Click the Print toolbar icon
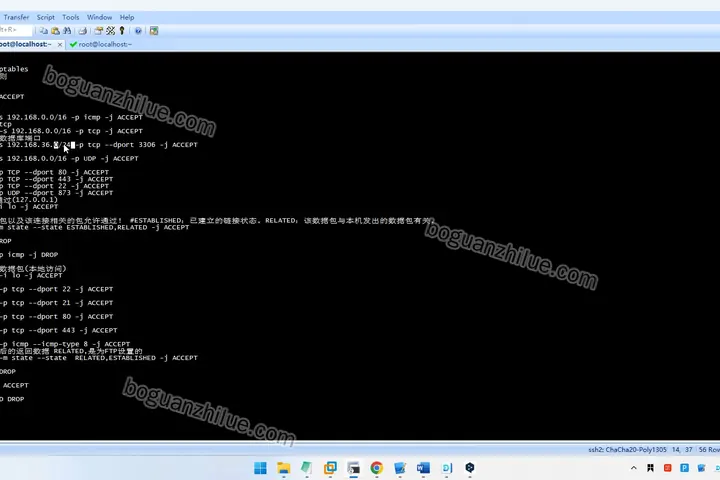The width and height of the screenshot is (720, 480). (x=83, y=31)
